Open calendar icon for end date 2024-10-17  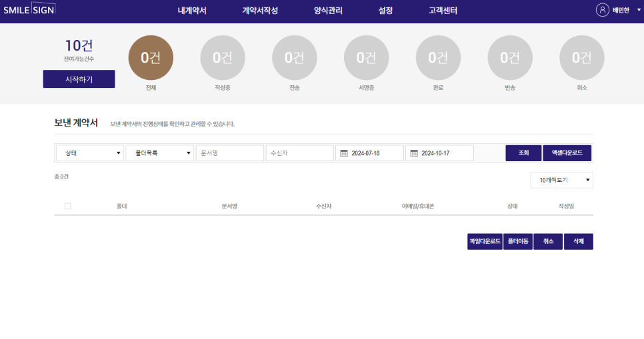click(414, 153)
